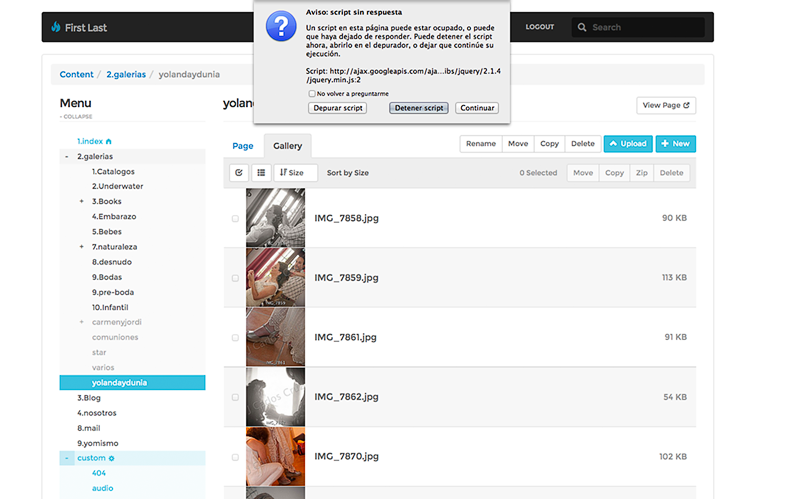This screenshot has height=499, width=800.
Task: Select checkbox for IMG_7861.jpg
Action: point(235,338)
